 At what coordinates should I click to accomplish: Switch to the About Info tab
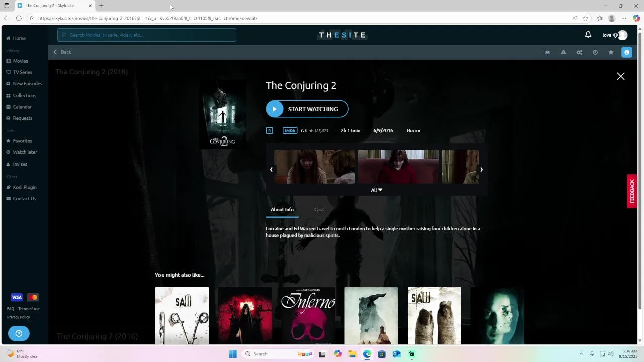(x=282, y=210)
